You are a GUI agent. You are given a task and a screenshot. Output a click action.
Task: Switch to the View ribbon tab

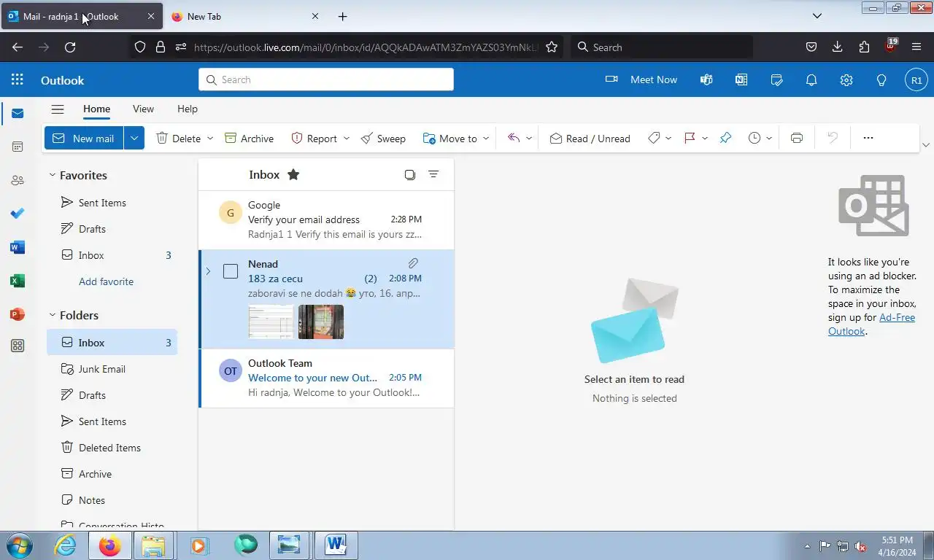coord(143,109)
